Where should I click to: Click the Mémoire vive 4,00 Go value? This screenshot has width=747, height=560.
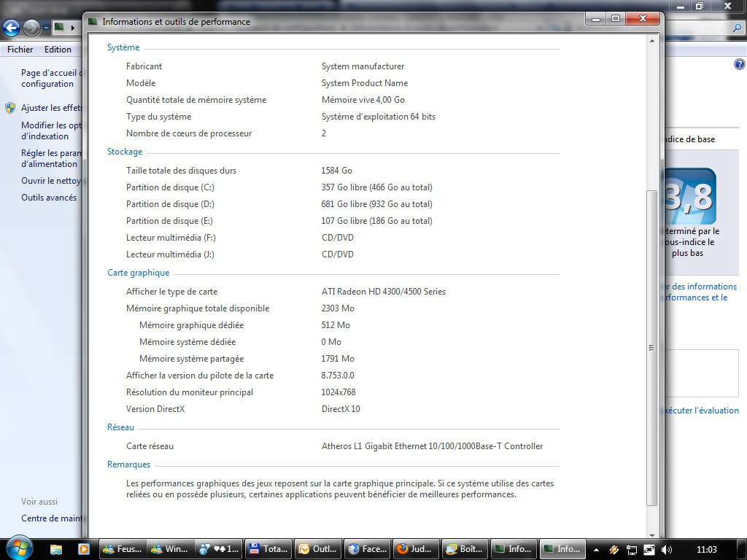click(x=363, y=99)
